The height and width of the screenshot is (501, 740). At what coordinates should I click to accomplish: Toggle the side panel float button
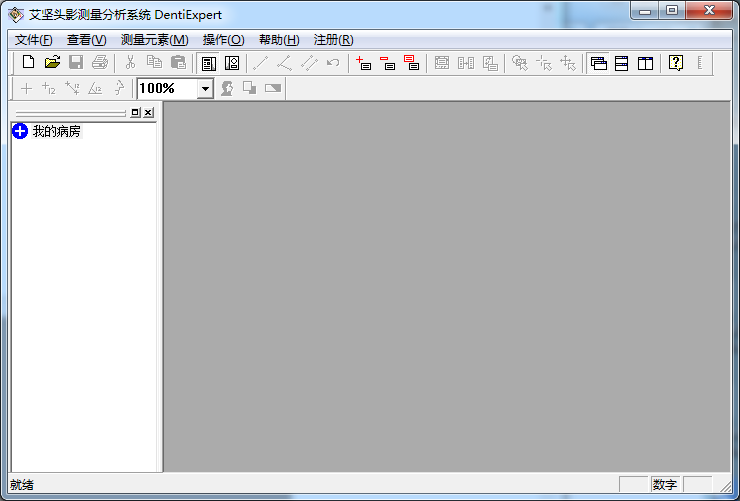(135, 113)
